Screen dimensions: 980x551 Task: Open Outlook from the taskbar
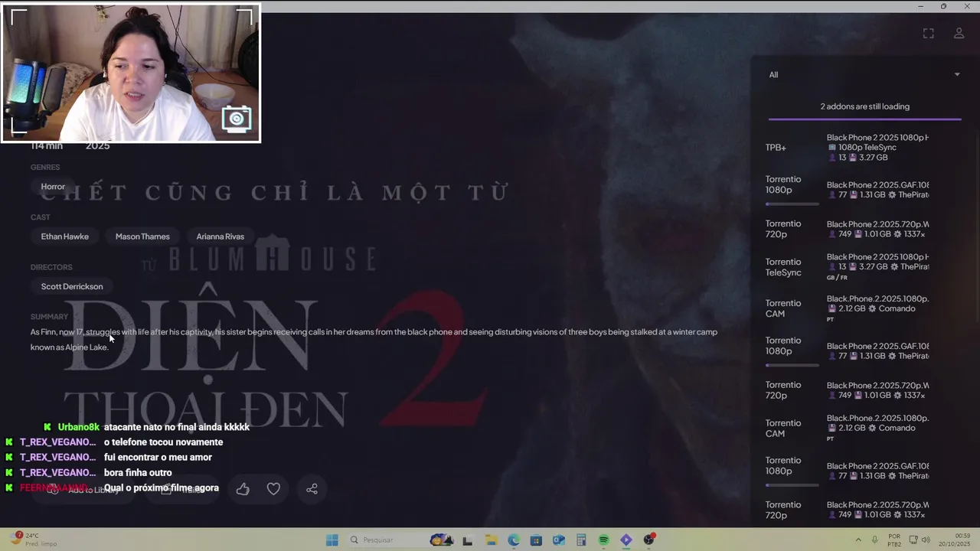pos(558,540)
